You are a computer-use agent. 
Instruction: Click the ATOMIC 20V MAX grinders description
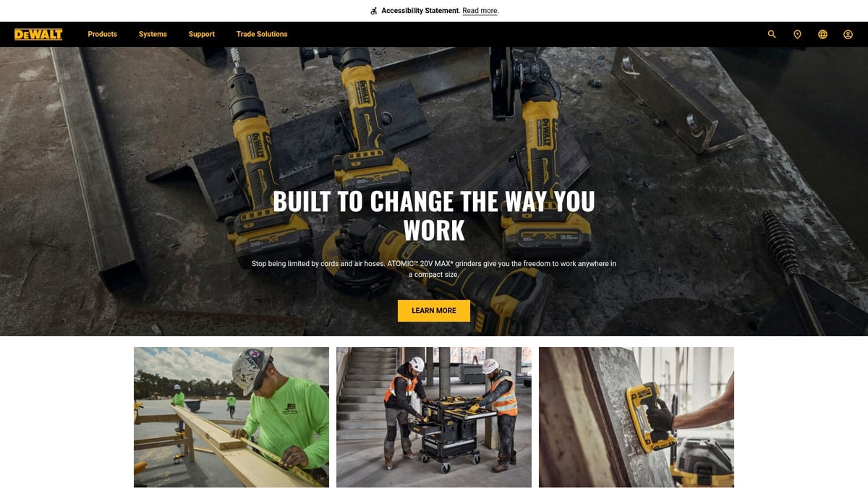pyautogui.click(x=434, y=269)
